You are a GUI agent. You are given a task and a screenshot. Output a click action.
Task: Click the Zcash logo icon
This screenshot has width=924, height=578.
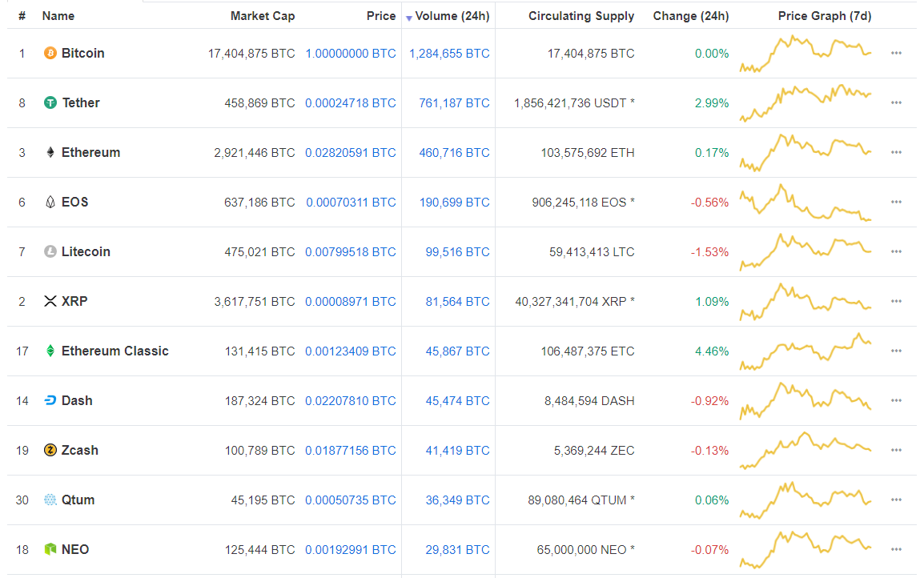pyautogui.click(x=50, y=451)
